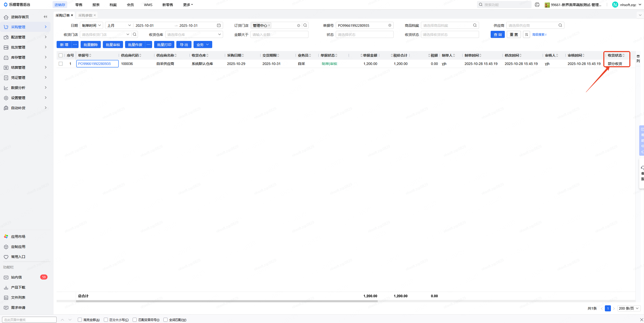Click the 金额大于 amount input field
Screen dimensions: 644x323
point(279,35)
